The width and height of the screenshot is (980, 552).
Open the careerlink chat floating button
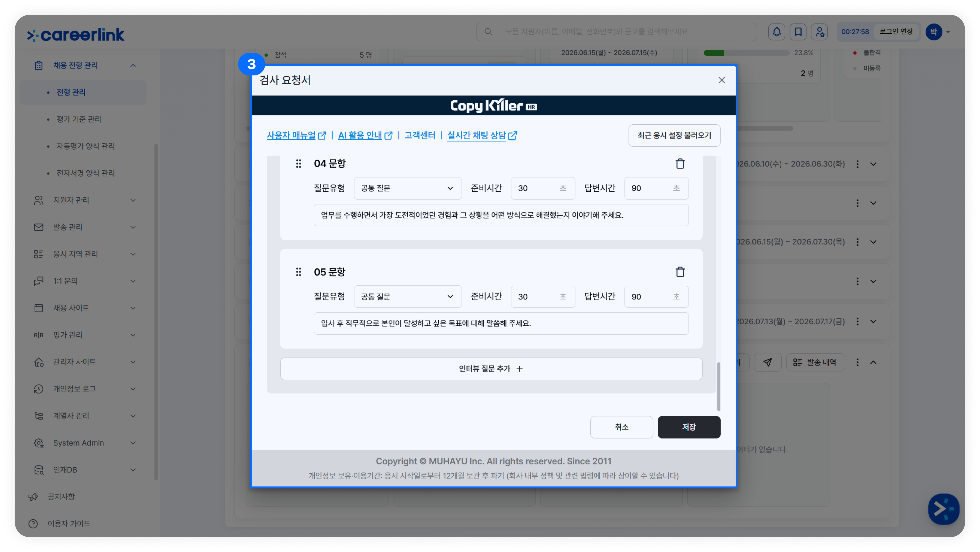click(x=943, y=509)
